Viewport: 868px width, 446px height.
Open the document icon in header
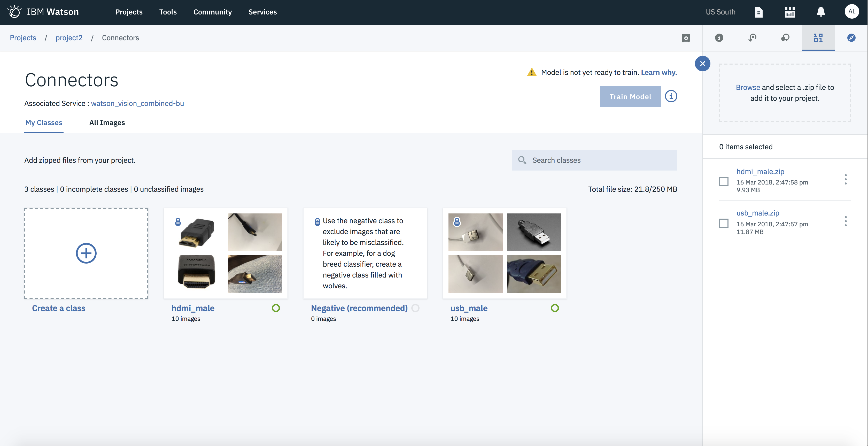(758, 12)
